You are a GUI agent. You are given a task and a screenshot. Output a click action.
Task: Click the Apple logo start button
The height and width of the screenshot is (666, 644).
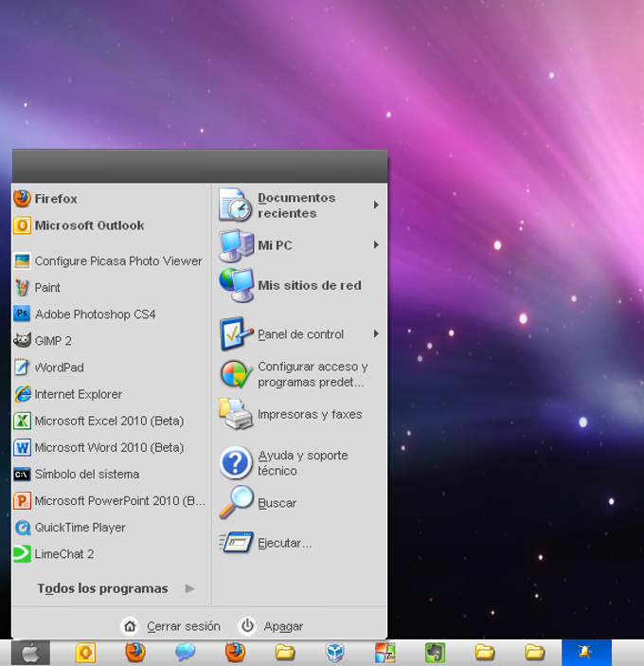[x=30, y=653]
